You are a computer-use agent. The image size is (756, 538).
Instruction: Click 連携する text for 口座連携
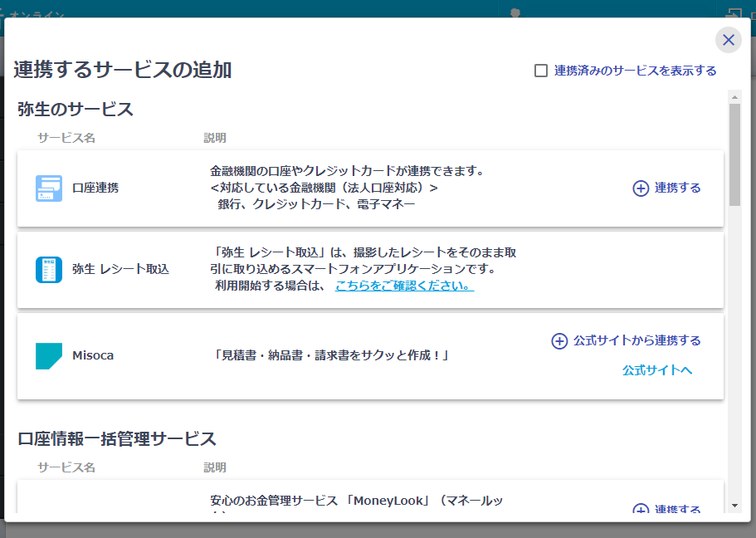(677, 188)
